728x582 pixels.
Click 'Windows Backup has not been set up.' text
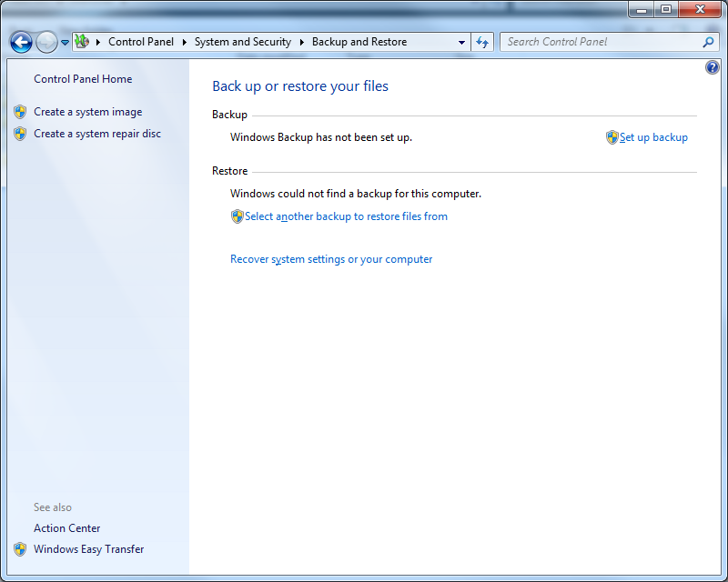pos(321,137)
